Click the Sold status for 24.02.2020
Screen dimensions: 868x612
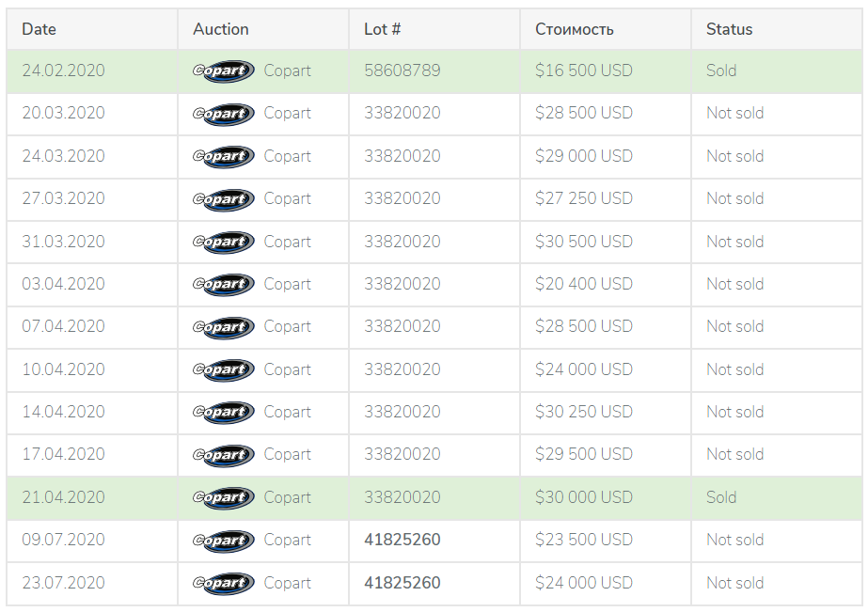[x=720, y=71]
